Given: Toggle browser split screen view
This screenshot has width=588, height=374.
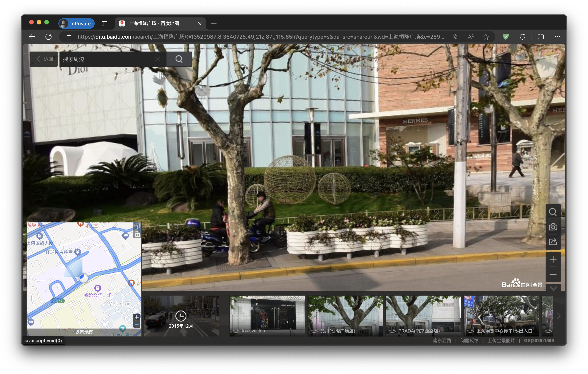Looking at the screenshot, I should (x=540, y=37).
